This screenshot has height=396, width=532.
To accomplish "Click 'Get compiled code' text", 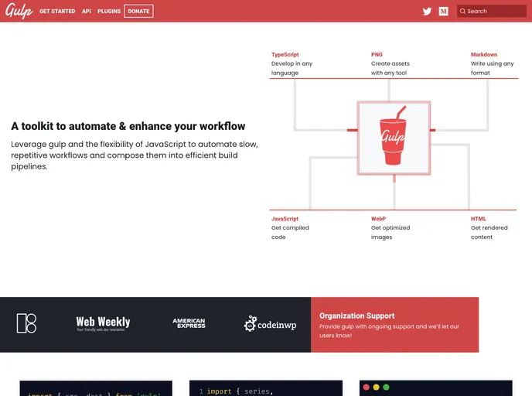I will pos(290,233).
